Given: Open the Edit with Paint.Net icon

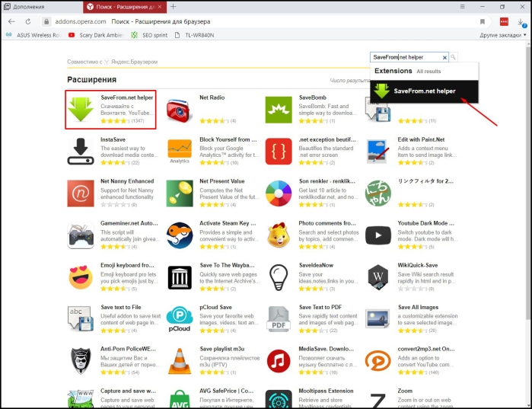Looking at the screenshot, I should 377,152.
